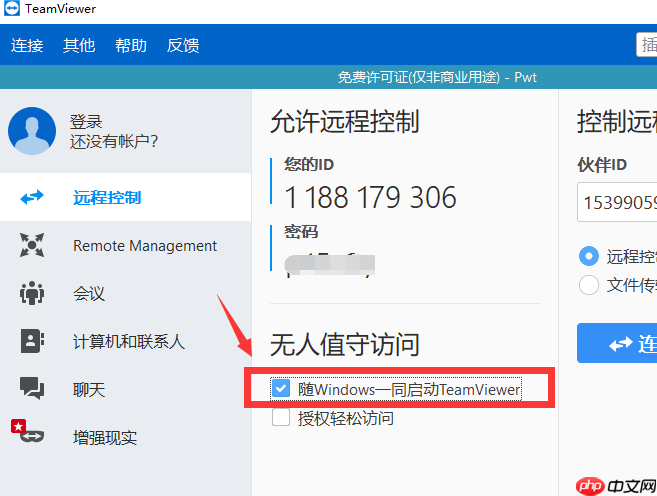Click the 允许远程控制 heading

click(x=345, y=122)
